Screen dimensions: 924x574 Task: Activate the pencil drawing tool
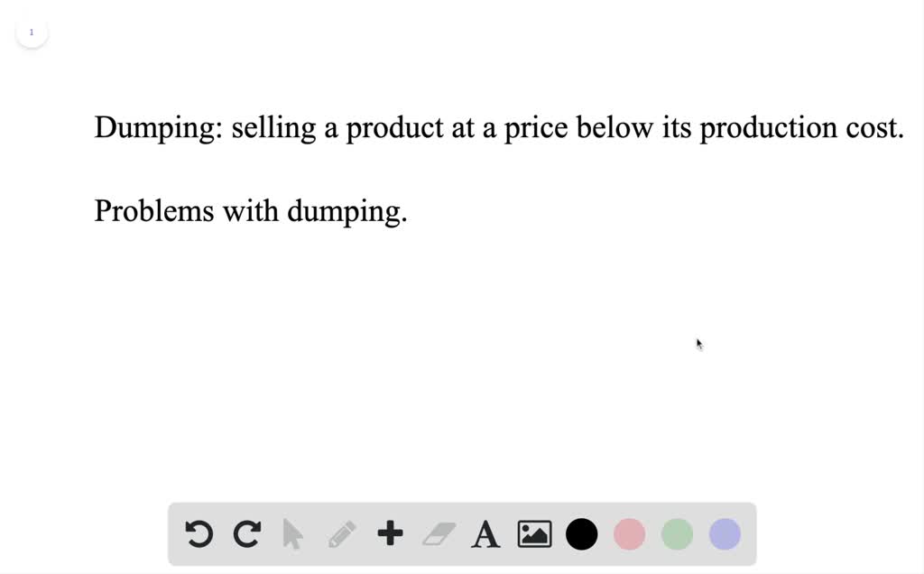343,533
